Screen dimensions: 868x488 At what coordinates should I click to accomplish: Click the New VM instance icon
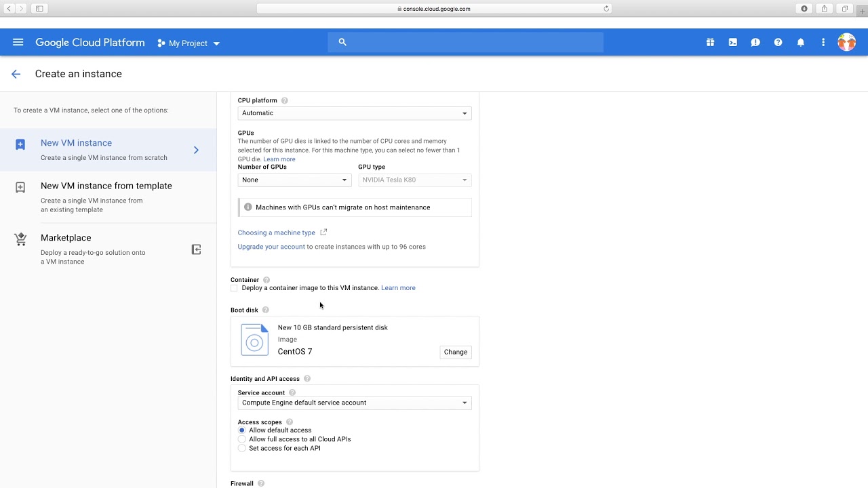(x=20, y=144)
